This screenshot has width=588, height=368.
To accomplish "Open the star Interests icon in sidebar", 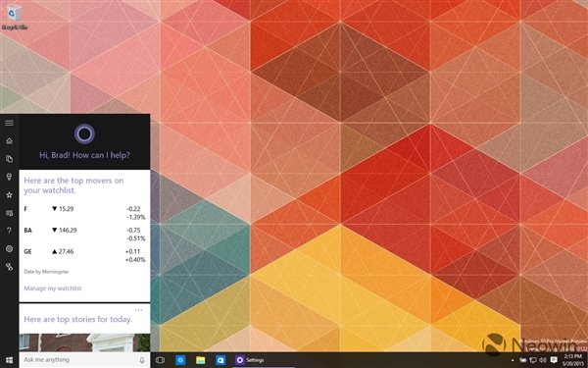I will point(10,195).
